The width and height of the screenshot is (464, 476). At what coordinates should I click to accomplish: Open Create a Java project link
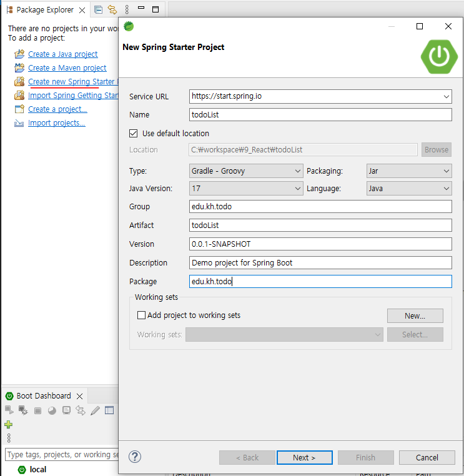[x=63, y=54]
